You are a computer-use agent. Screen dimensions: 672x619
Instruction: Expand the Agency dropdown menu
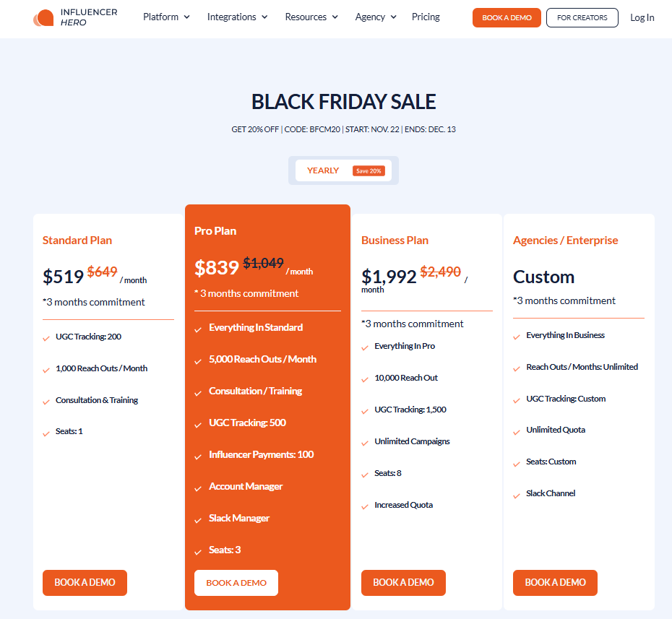[x=375, y=16]
